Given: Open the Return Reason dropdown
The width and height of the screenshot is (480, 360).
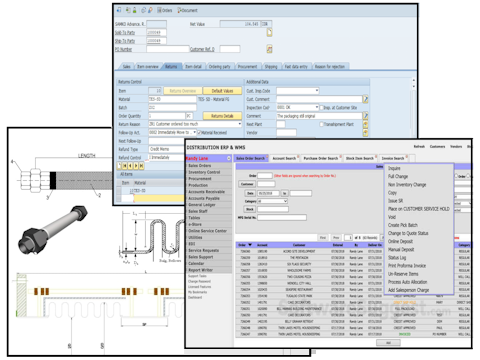Looking at the screenshot, I should tap(240, 124).
